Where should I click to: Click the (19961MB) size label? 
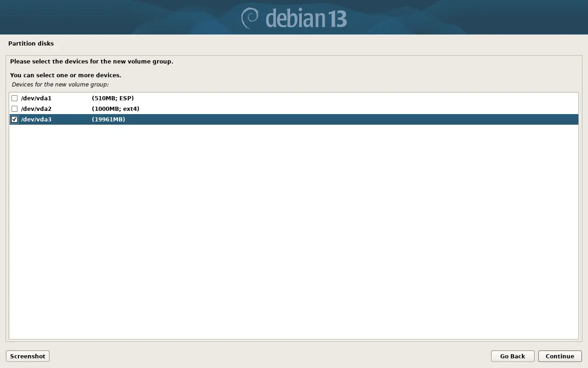pos(108,120)
